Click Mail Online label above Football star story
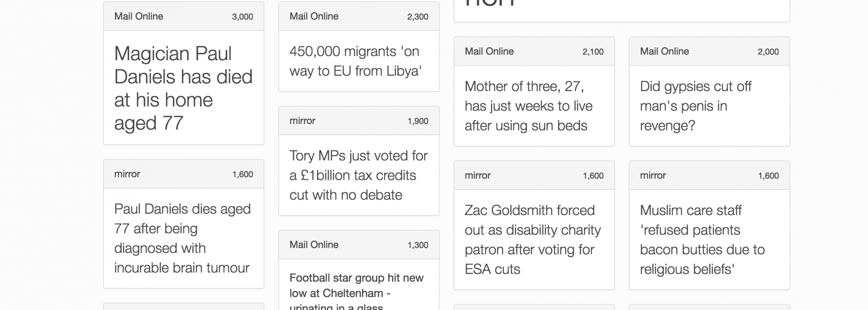Image resolution: width=868 pixels, height=310 pixels. (x=314, y=245)
